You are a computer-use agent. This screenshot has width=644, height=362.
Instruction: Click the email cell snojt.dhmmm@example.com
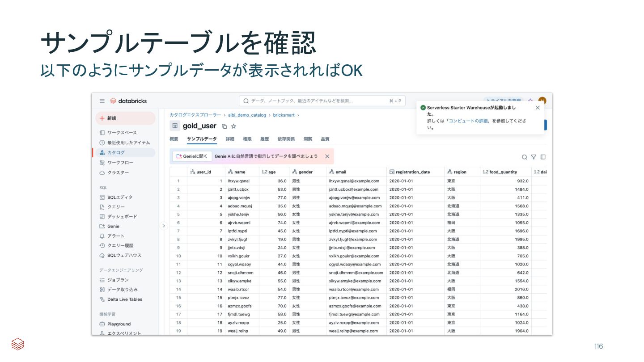[356, 273]
